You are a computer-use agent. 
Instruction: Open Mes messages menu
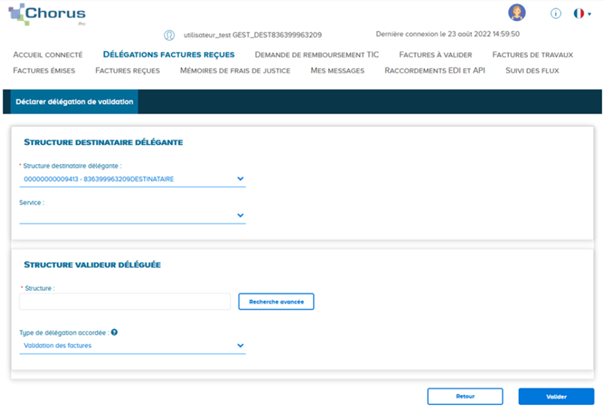coord(337,71)
